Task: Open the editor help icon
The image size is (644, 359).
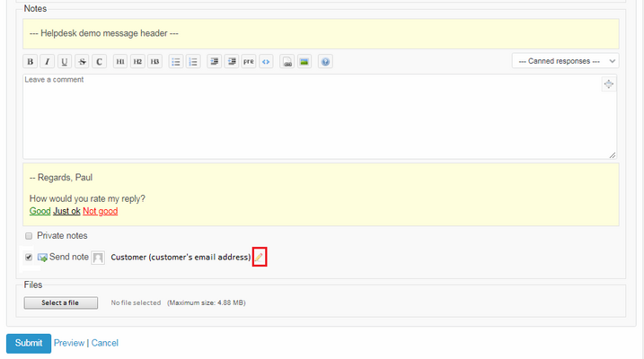Action: pos(325,62)
